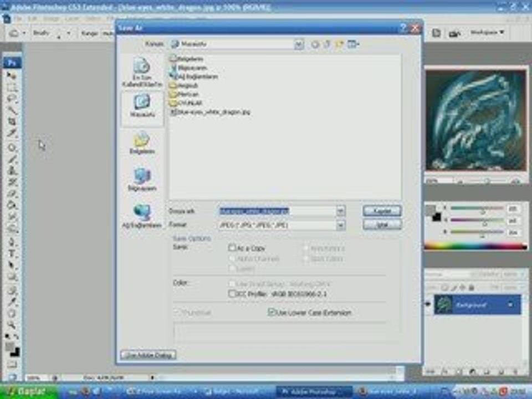Viewport: 532px width, 399px height.
Task: Select the Type tool
Action: pyautogui.click(x=12, y=253)
